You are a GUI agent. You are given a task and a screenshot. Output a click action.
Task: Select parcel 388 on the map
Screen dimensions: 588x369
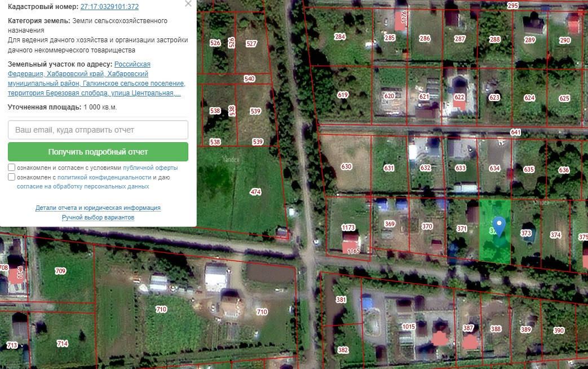click(x=496, y=329)
